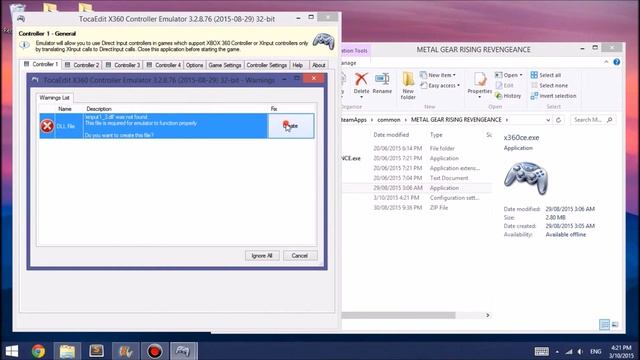Click the x360ce gamepad icon on the taskbar
Image resolution: width=640 pixels, height=360 pixels.
pyautogui.click(x=183, y=351)
